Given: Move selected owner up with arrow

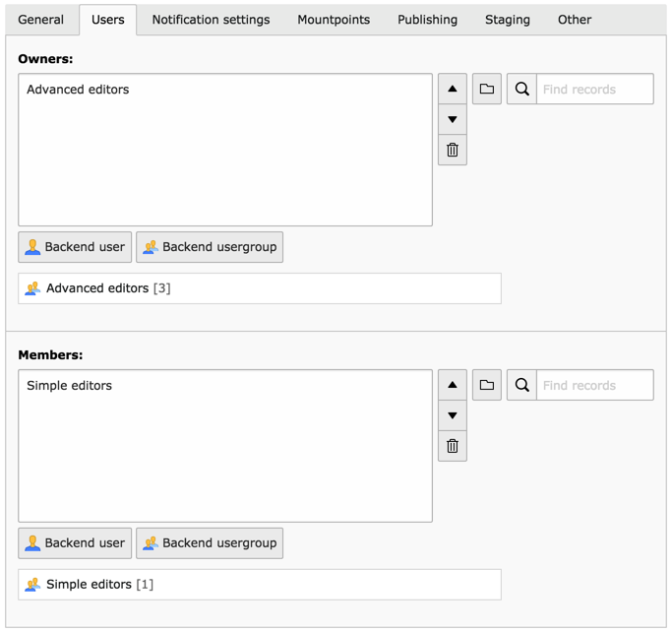Looking at the screenshot, I should coord(453,90).
